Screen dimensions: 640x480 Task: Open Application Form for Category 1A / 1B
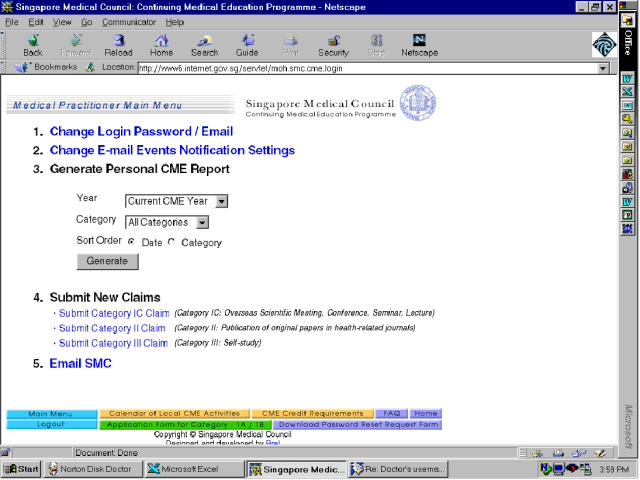pyautogui.click(x=185, y=424)
